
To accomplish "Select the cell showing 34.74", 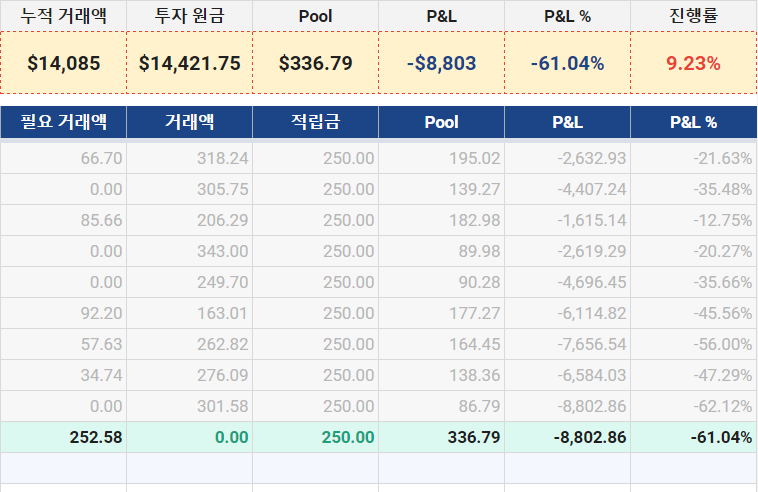I will [63, 375].
